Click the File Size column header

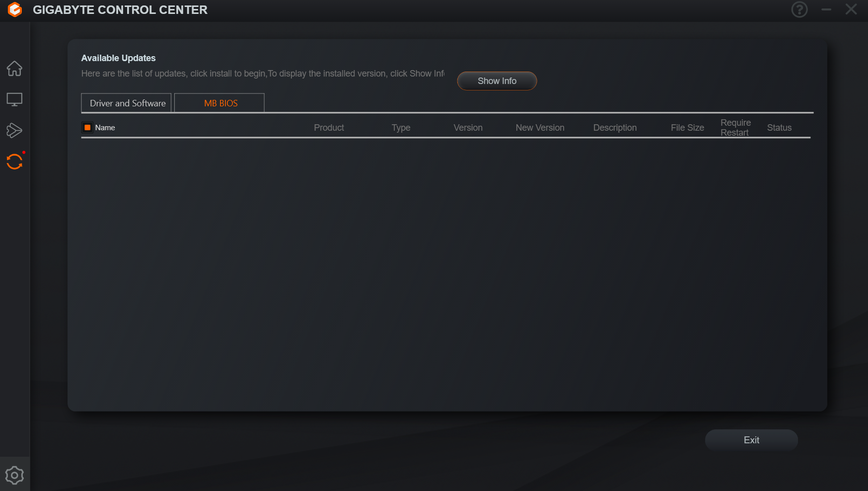click(x=687, y=128)
